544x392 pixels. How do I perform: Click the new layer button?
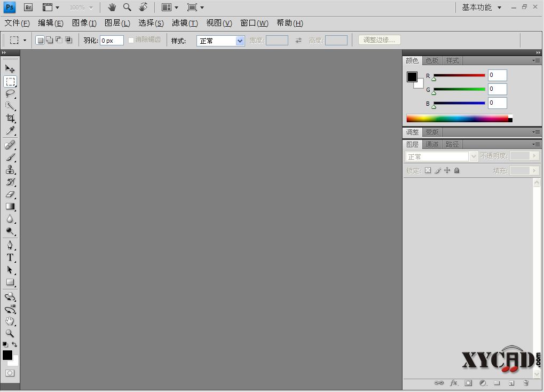point(511,383)
